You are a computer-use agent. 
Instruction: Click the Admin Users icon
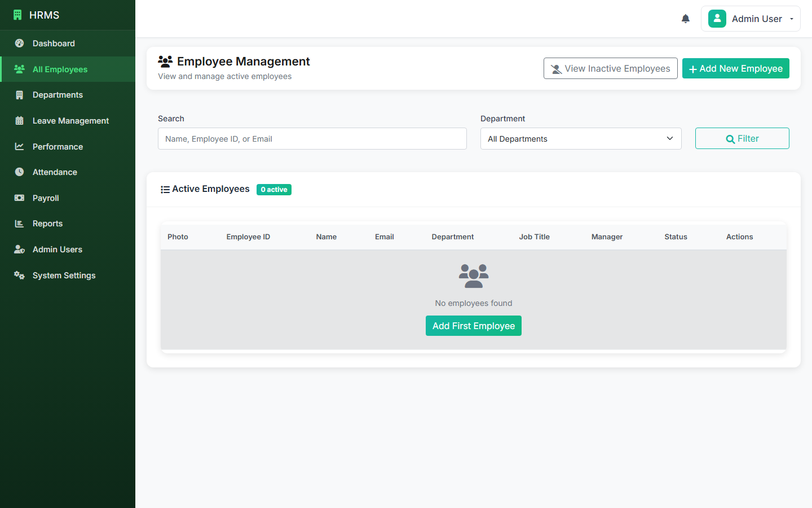[x=19, y=249]
